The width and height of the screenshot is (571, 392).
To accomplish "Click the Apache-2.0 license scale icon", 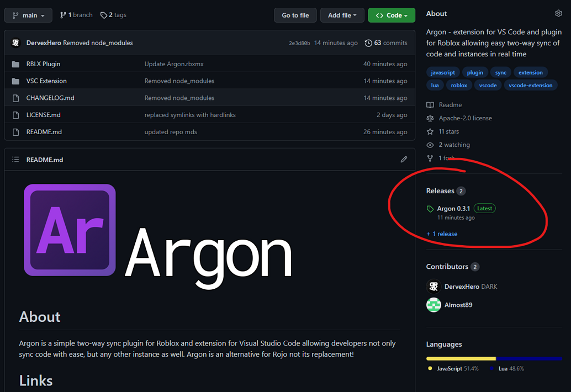I will [430, 118].
